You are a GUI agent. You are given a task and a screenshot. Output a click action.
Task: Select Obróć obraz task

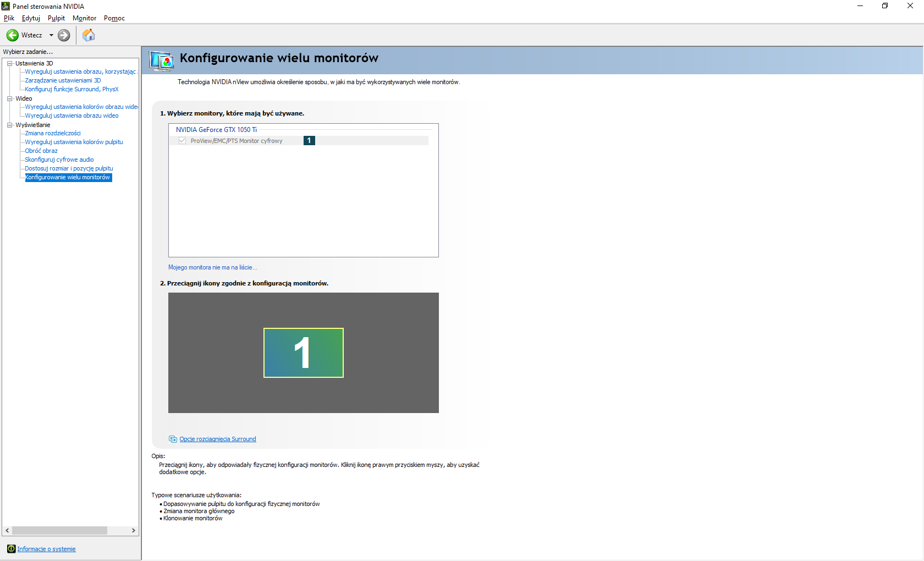41,151
